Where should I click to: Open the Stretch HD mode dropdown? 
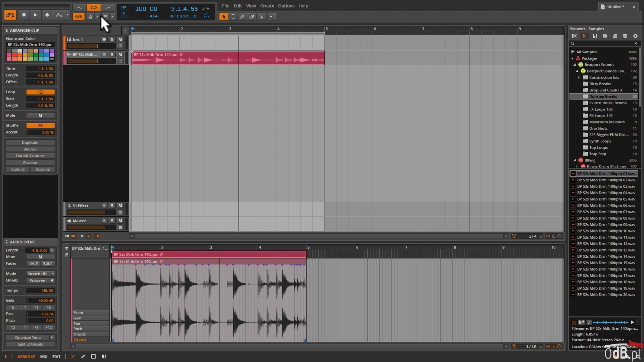[41, 274]
